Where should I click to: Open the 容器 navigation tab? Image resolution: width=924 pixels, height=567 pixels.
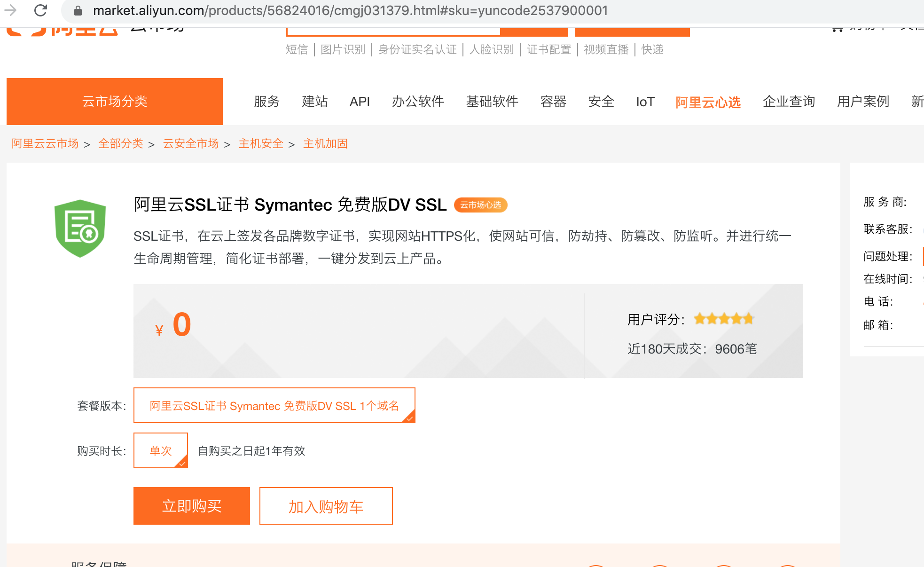553,102
